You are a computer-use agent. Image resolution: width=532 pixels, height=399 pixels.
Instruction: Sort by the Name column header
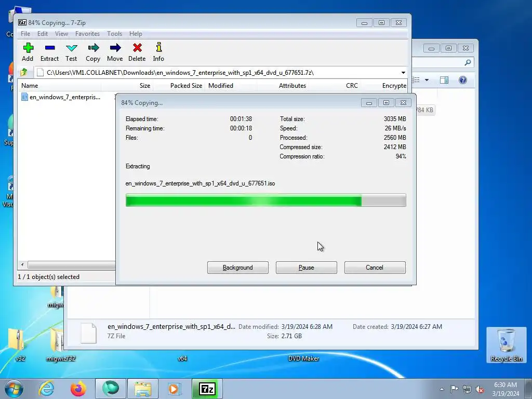point(59,86)
